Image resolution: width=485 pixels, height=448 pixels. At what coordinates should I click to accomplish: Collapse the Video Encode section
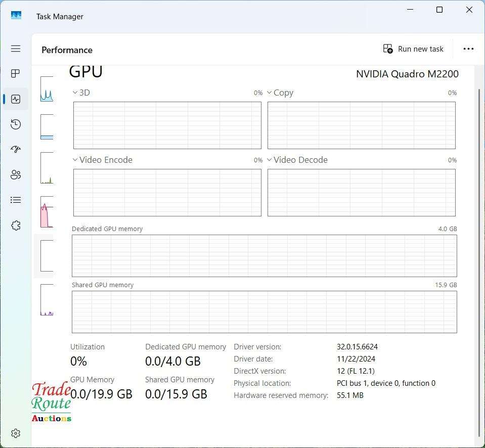tap(74, 160)
